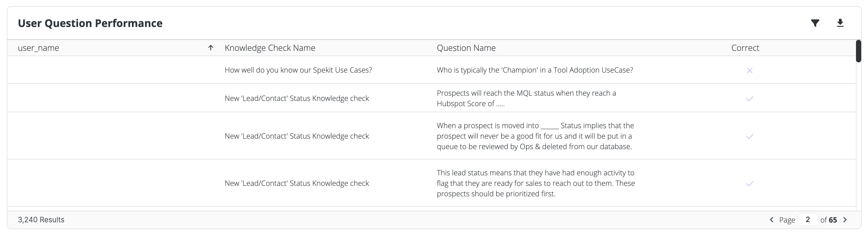Sort by the Knowledge Check Name column
The image size is (868, 238).
tap(270, 48)
